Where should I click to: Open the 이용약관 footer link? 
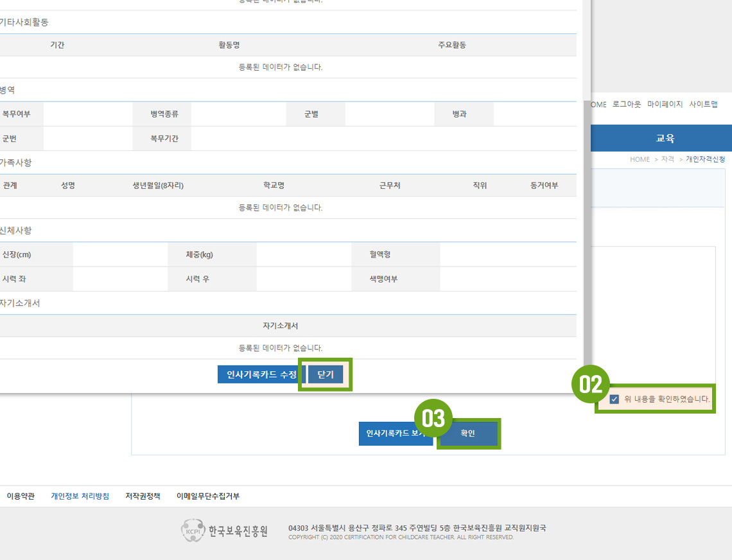(x=21, y=496)
